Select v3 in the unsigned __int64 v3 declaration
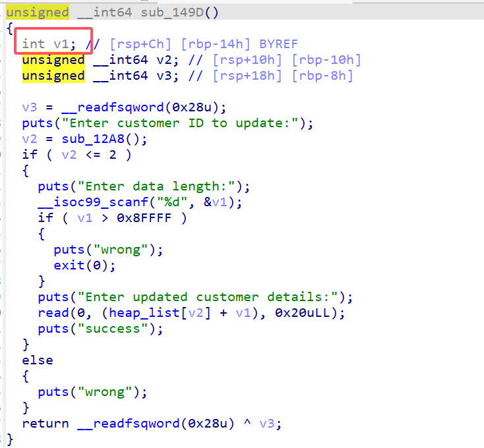 coord(164,76)
